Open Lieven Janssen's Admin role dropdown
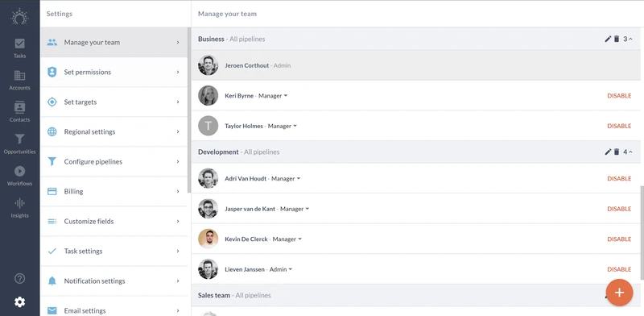Screen dimensions: 644x316 [x=281, y=269]
